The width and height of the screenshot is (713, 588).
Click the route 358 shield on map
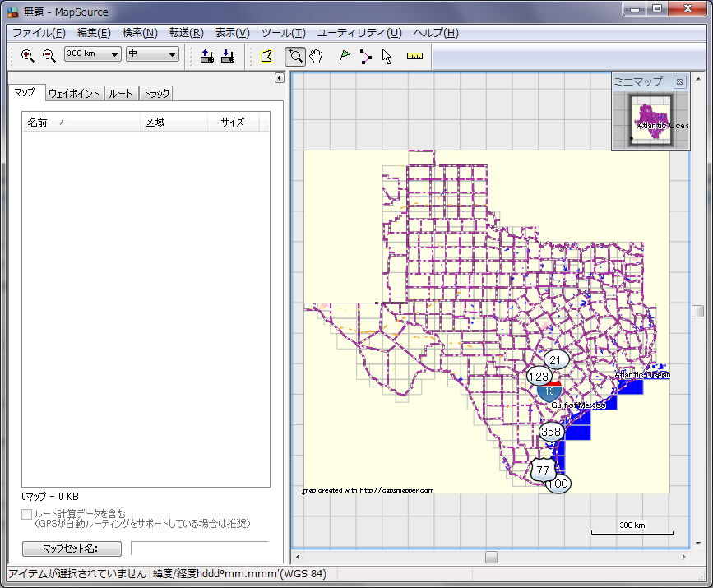pos(551,432)
